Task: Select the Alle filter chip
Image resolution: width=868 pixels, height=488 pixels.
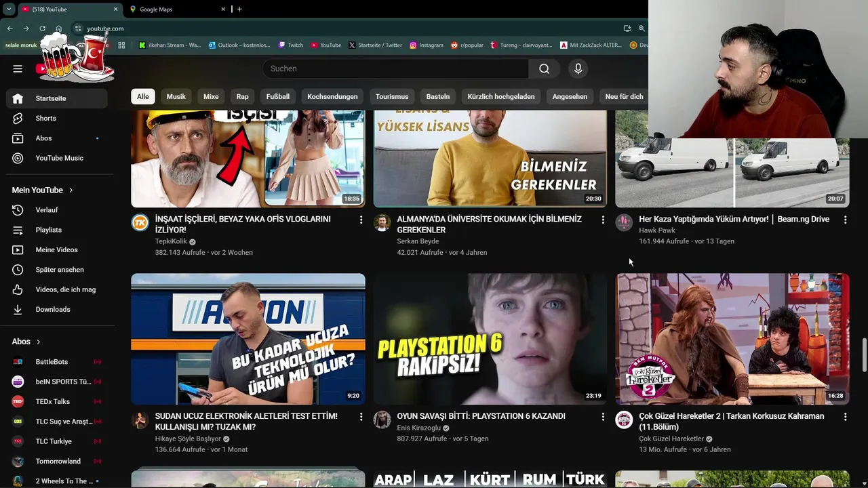Action: pyautogui.click(x=143, y=96)
